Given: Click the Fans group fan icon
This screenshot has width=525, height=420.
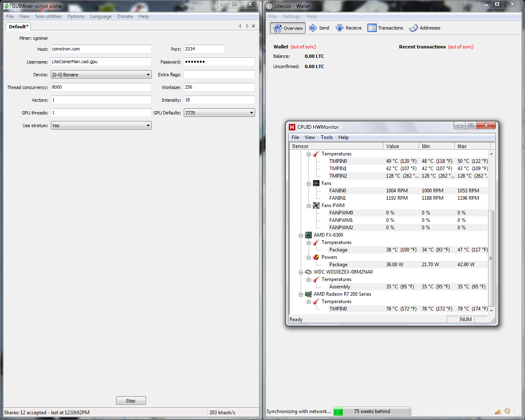Looking at the screenshot, I should [x=316, y=183].
